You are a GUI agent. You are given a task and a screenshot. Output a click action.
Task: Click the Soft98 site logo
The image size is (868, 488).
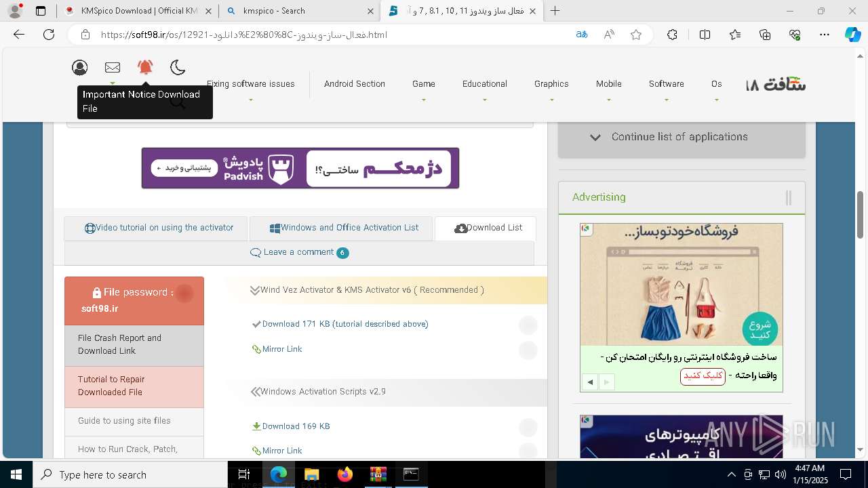[776, 85]
